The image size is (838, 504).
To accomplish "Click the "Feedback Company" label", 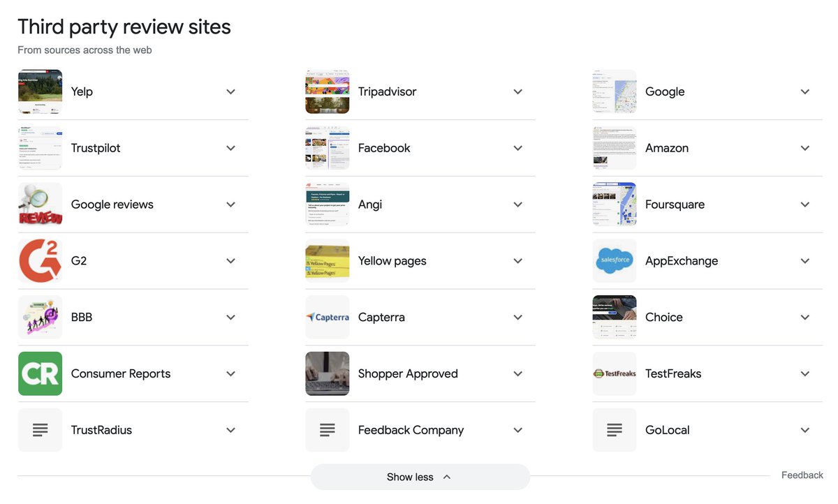I will point(411,431).
